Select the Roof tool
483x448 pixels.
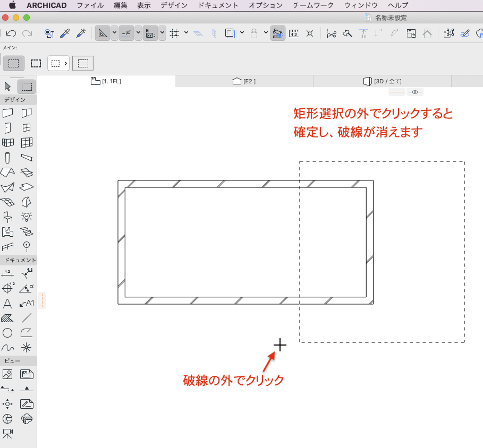pos(7,173)
